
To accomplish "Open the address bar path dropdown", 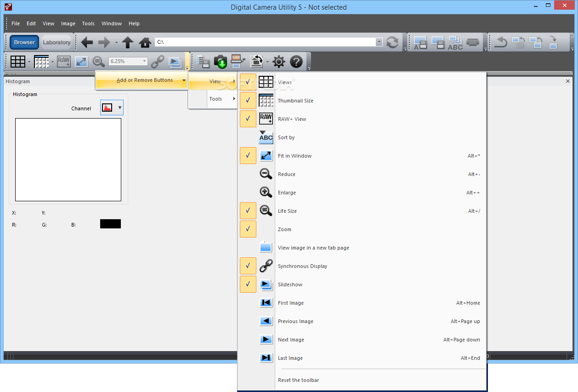I will [379, 42].
